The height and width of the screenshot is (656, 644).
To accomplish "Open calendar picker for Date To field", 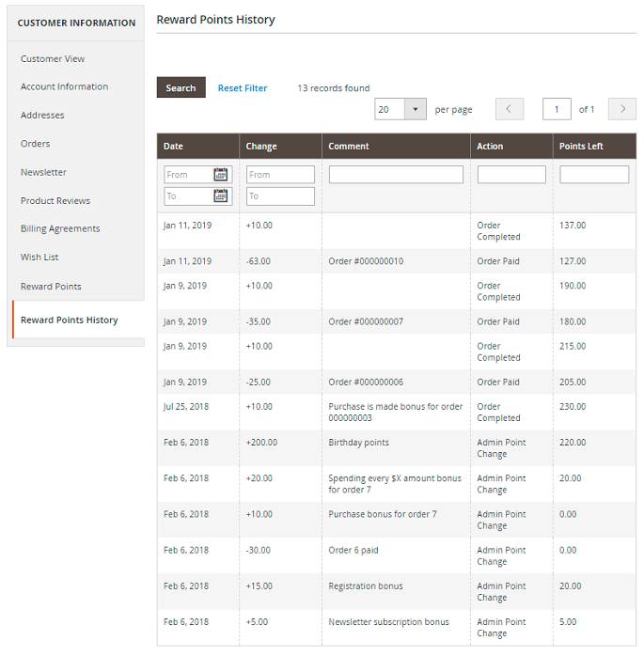I will pos(221,196).
